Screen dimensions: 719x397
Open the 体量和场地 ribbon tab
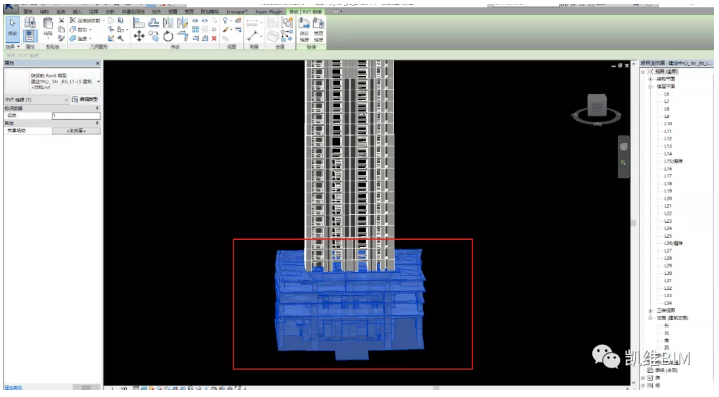coord(133,11)
